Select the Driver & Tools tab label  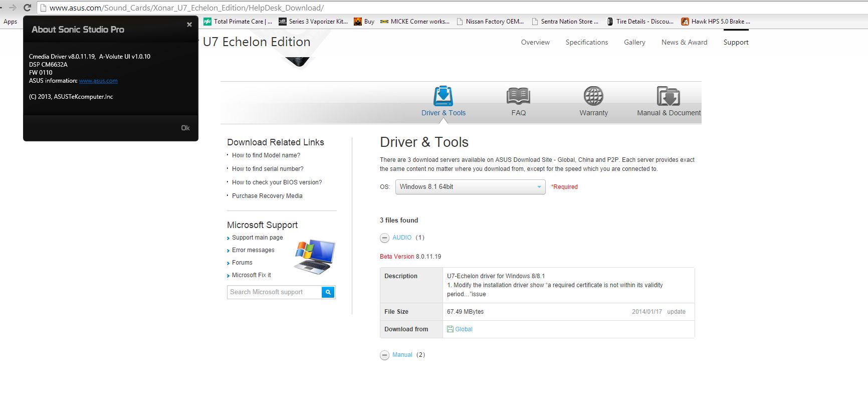click(444, 113)
